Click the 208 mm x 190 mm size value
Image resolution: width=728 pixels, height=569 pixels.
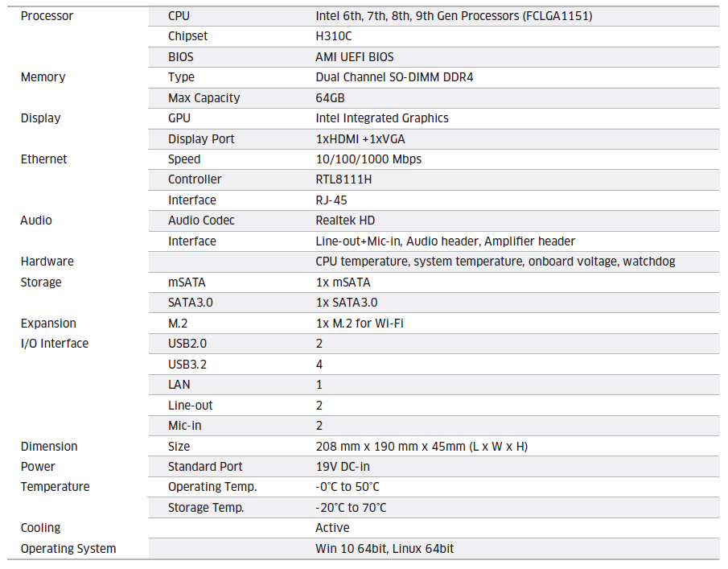click(x=422, y=447)
